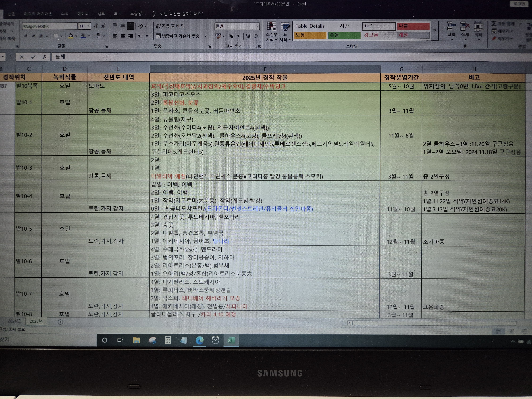Click the increase font size icon
The image size is (532, 399).
[95, 26]
